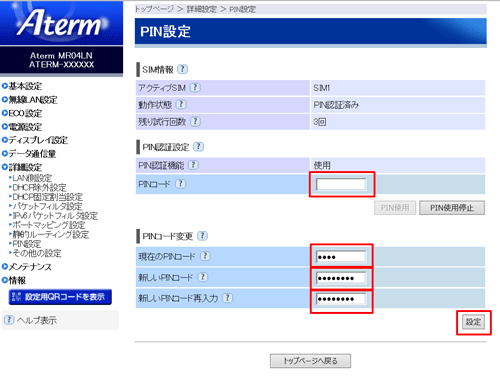The height and width of the screenshot is (385, 500).
Task: Open help icon beside SIM情報 heading
Action: (182, 69)
